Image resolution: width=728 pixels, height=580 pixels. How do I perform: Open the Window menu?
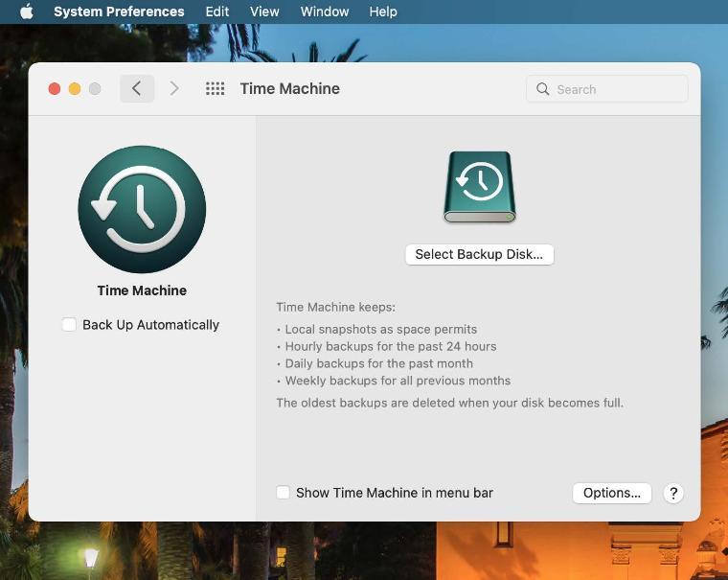click(325, 12)
